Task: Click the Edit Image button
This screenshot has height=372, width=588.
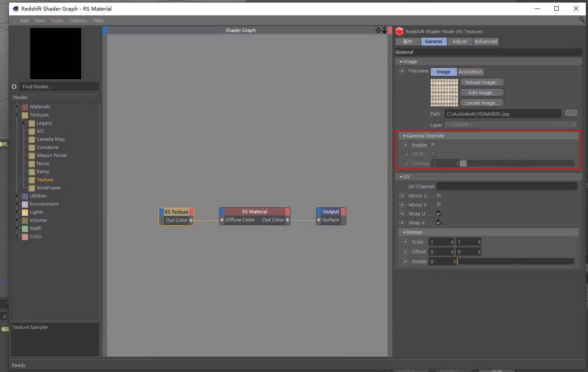Action: 482,93
